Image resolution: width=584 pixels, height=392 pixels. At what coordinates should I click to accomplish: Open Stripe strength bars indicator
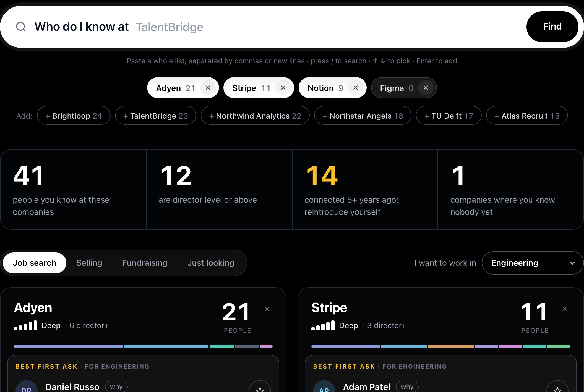click(x=323, y=326)
